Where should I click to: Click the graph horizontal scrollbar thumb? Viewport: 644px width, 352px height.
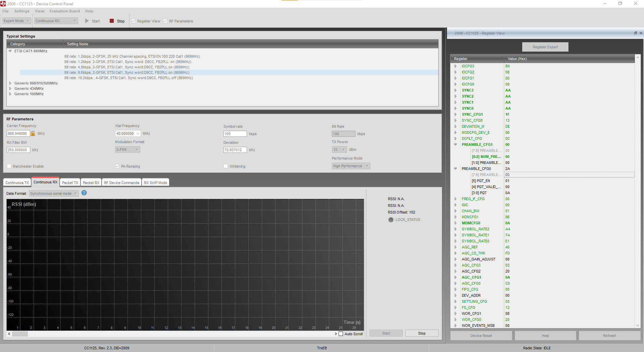pyautogui.click(x=20, y=334)
